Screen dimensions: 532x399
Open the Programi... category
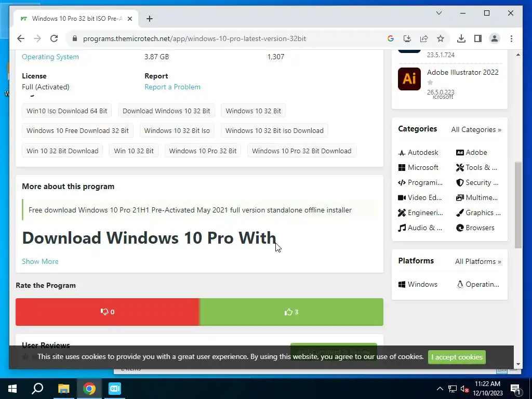tap(420, 182)
